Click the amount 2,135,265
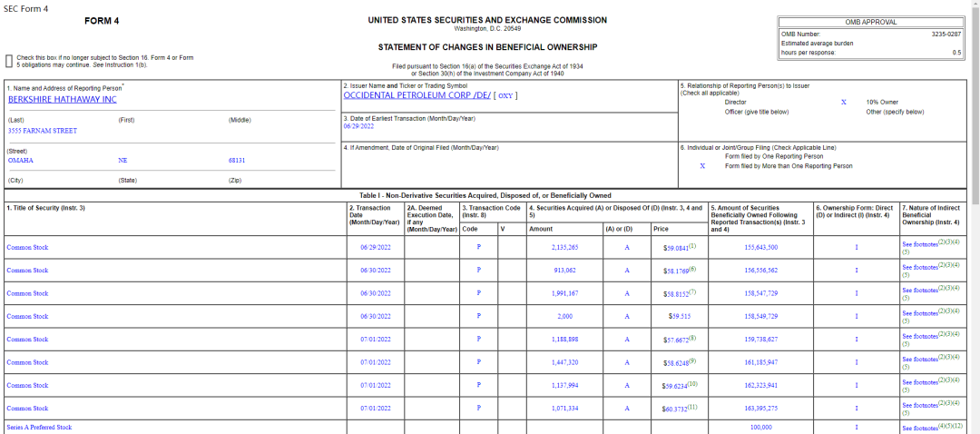Screen dimensions: 980x434 tap(564, 248)
